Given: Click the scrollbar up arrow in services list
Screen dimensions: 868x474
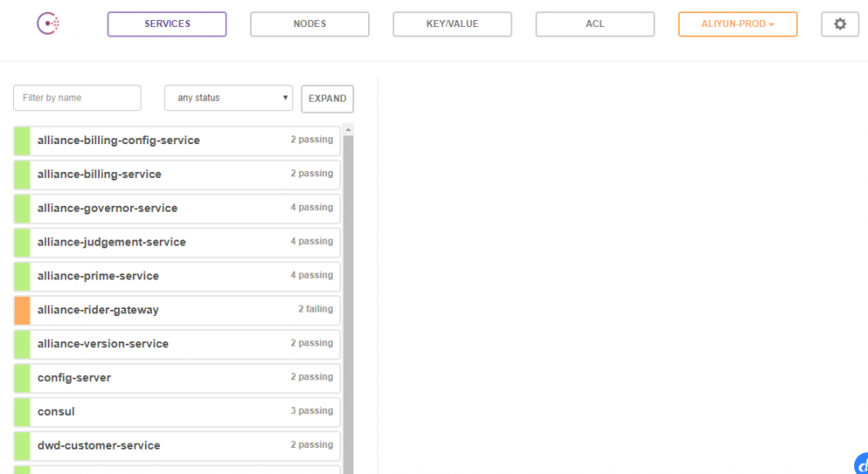Looking at the screenshot, I should (x=348, y=130).
